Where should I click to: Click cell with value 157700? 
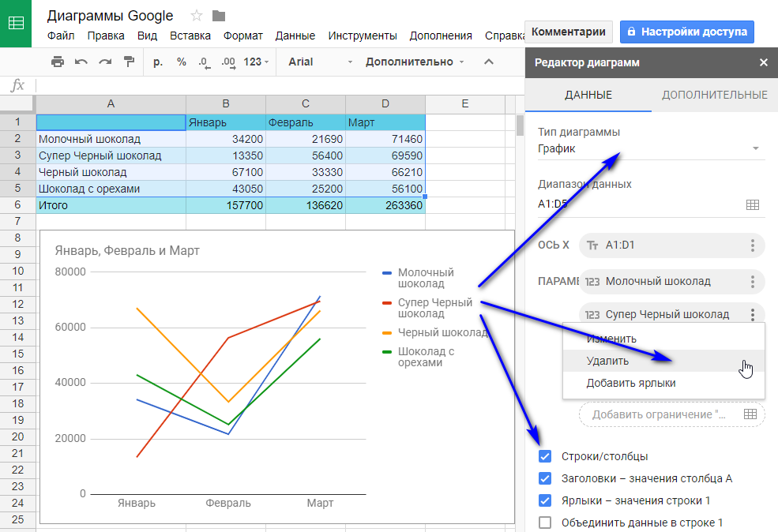tap(226, 205)
